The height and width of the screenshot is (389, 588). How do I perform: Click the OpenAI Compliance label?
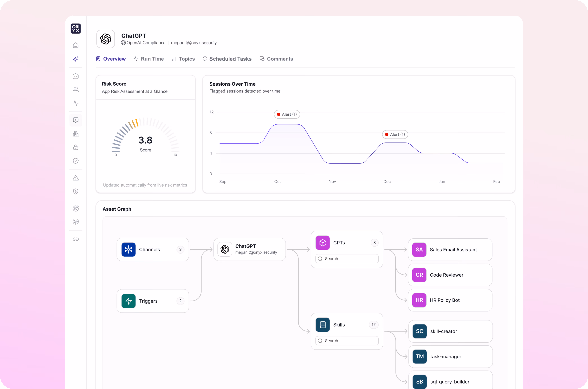tap(146, 43)
